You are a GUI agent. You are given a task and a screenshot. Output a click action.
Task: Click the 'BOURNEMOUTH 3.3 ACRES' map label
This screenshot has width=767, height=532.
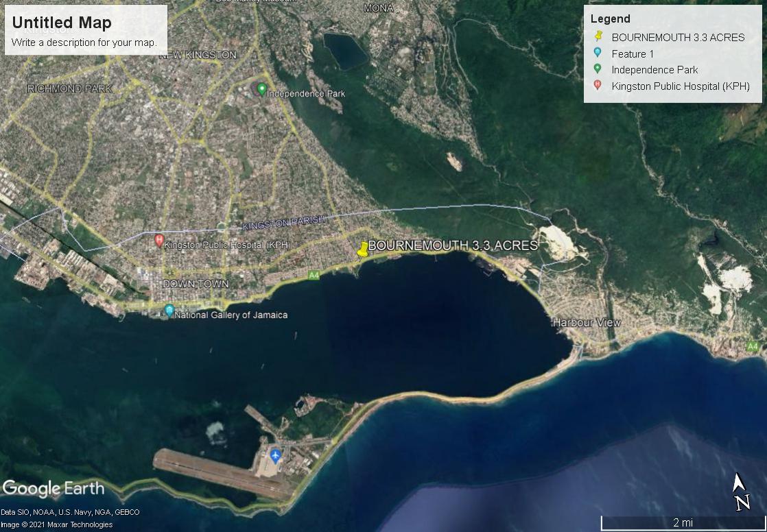coord(453,245)
